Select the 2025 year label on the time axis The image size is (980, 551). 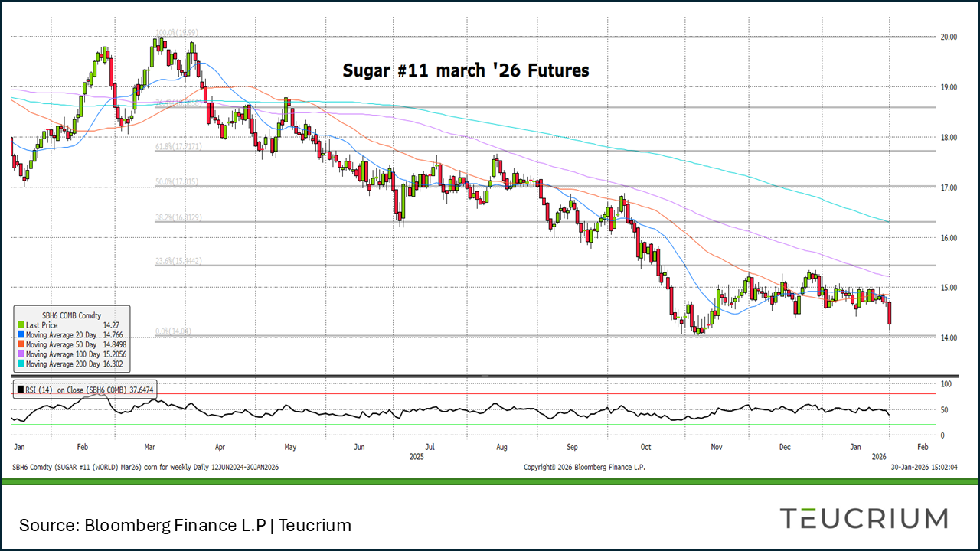[x=417, y=455]
